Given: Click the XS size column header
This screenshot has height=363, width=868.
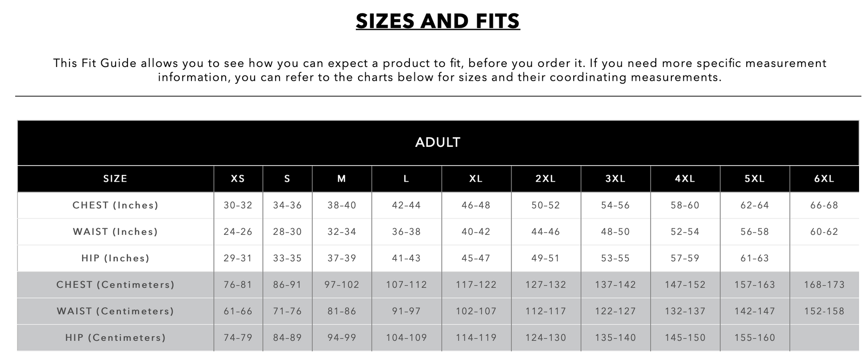Looking at the screenshot, I should (238, 179).
